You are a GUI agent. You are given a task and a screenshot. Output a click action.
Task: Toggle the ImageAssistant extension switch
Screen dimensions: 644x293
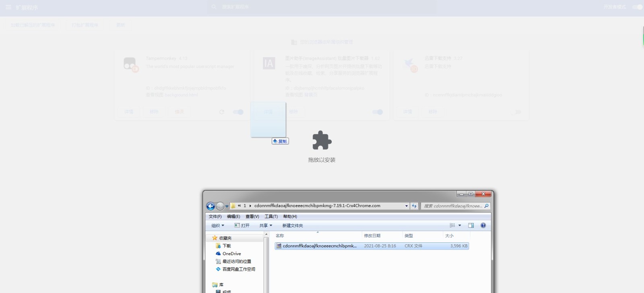378,112
